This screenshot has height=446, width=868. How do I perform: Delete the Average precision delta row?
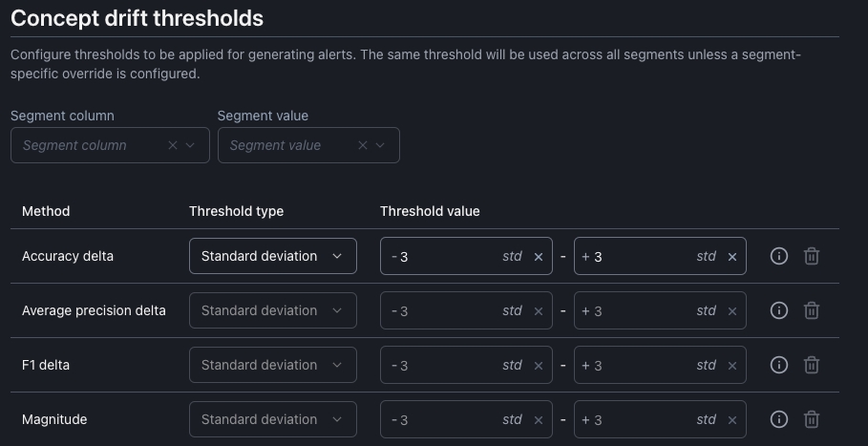(811, 310)
